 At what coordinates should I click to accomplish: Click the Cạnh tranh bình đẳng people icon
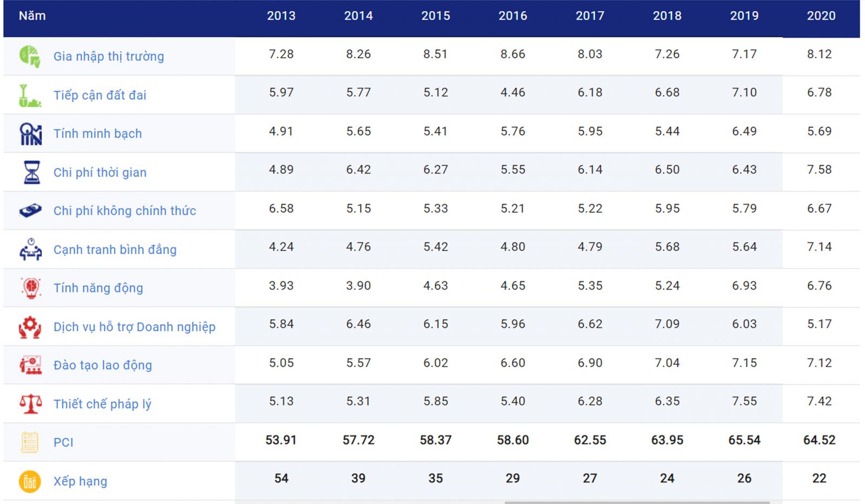30,250
